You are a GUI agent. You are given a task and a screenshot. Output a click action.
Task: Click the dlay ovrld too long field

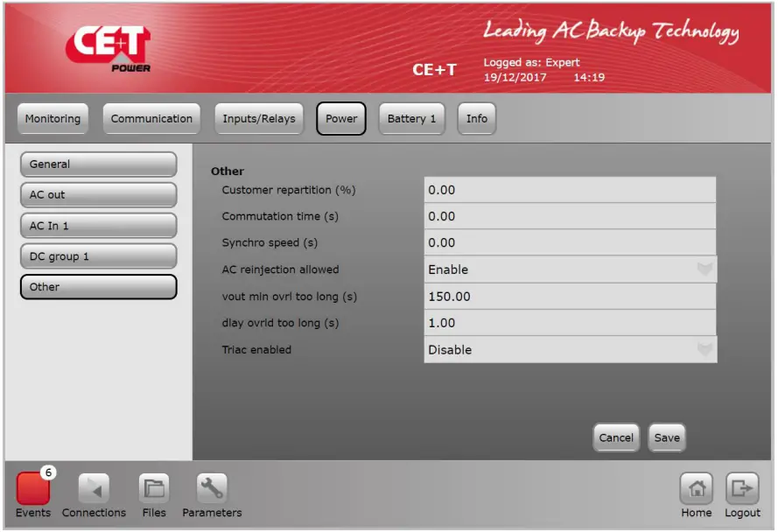[570, 323]
